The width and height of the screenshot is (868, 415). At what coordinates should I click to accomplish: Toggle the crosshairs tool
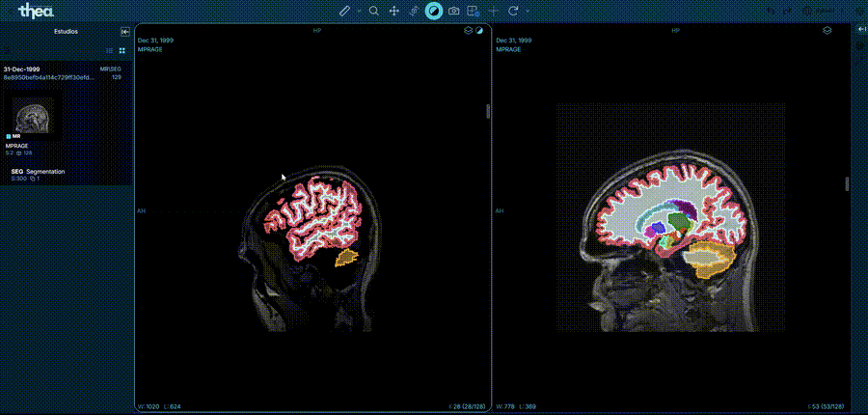click(494, 11)
